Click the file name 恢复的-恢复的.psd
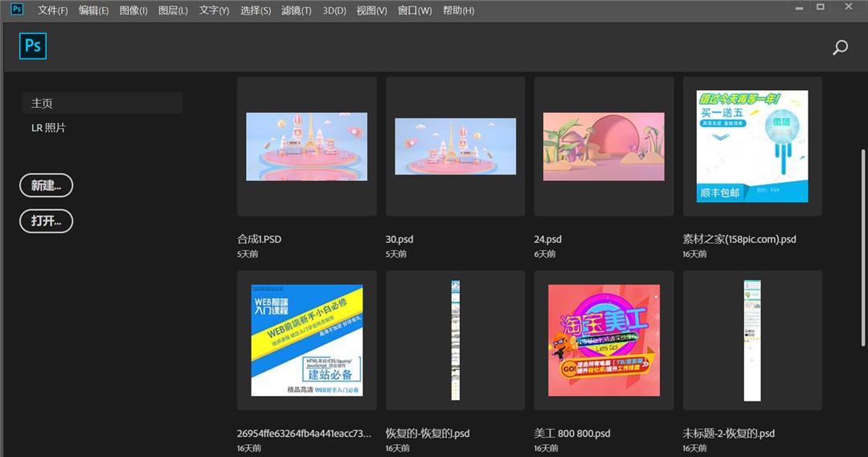Screen dimensions: 868x457 (428, 433)
